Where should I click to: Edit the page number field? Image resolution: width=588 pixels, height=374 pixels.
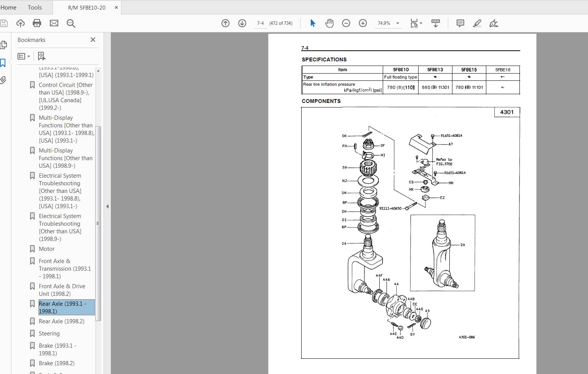[260, 23]
